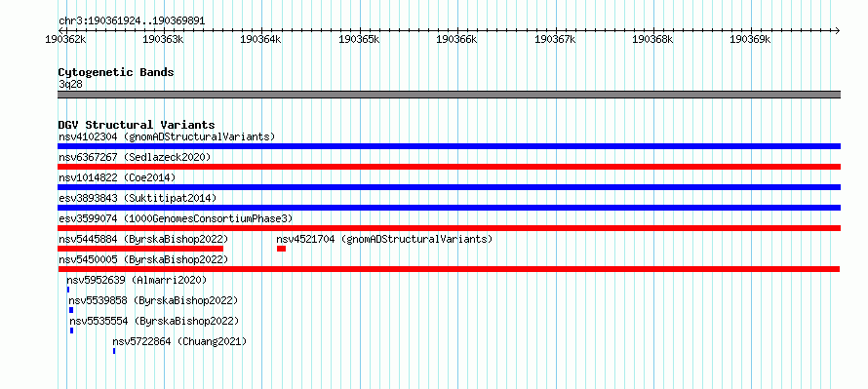868x389 pixels.
Task: Click the red bar under esv3599074
Action: [449, 228]
